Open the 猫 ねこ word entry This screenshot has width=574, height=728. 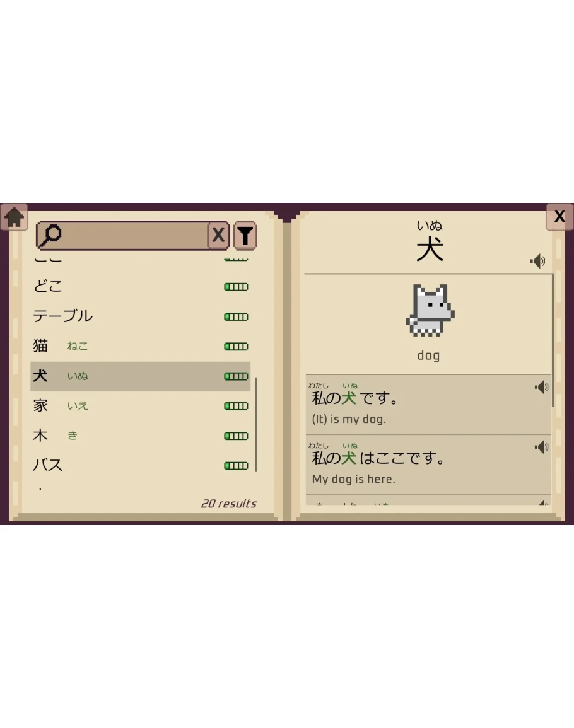tap(141, 347)
